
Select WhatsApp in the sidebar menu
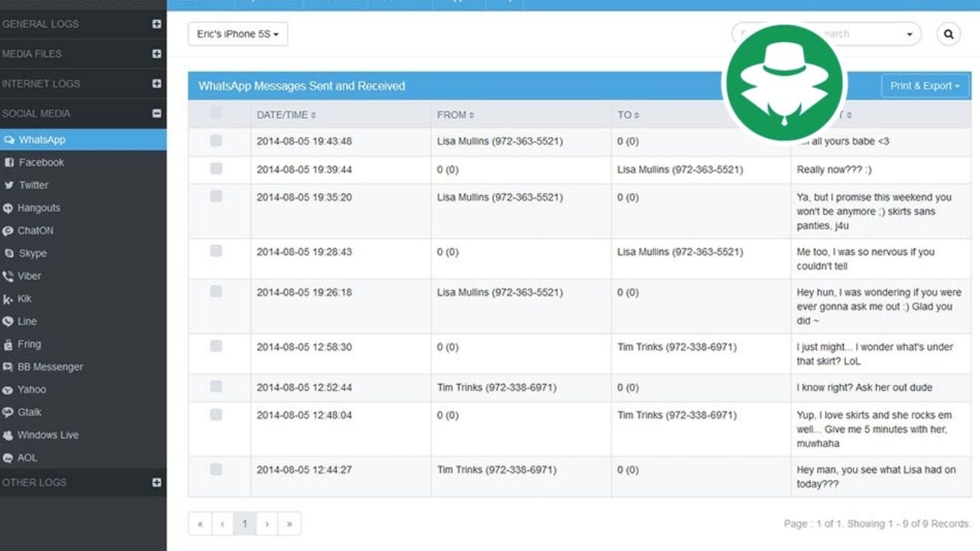coord(42,140)
